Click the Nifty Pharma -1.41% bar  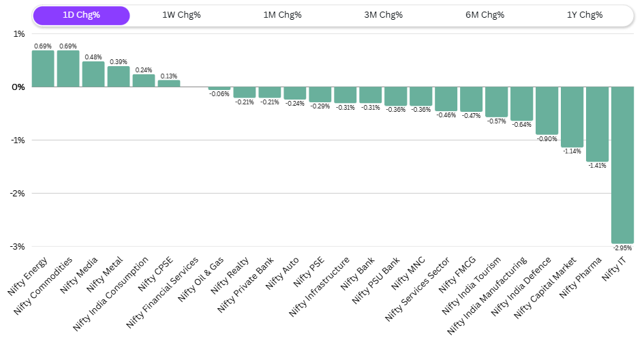(597, 124)
